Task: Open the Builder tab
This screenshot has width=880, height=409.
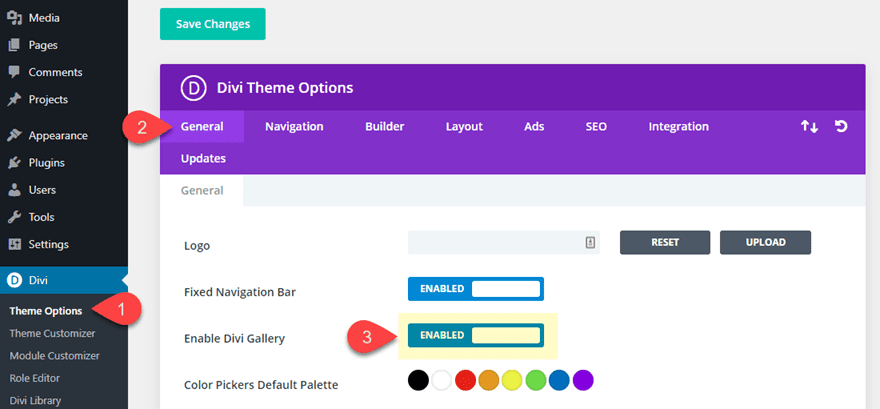Action: [x=384, y=127]
